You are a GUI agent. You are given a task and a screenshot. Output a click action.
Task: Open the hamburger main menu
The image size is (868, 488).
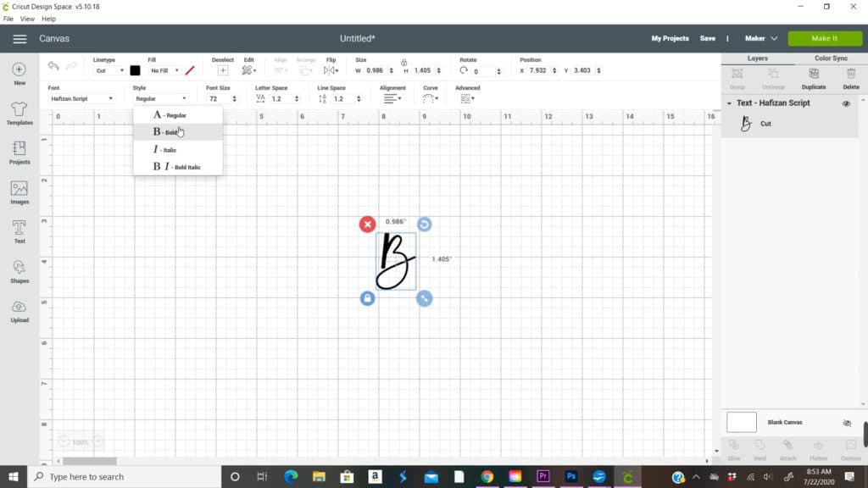(19, 39)
